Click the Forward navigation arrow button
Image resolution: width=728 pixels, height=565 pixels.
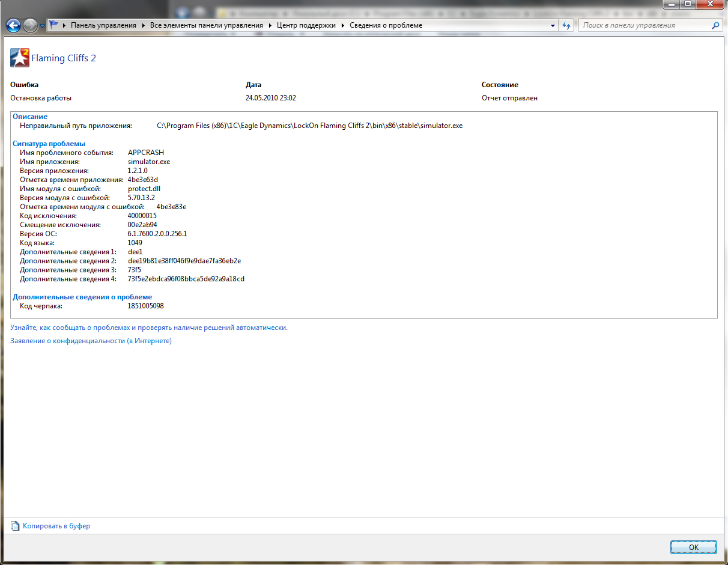point(30,25)
